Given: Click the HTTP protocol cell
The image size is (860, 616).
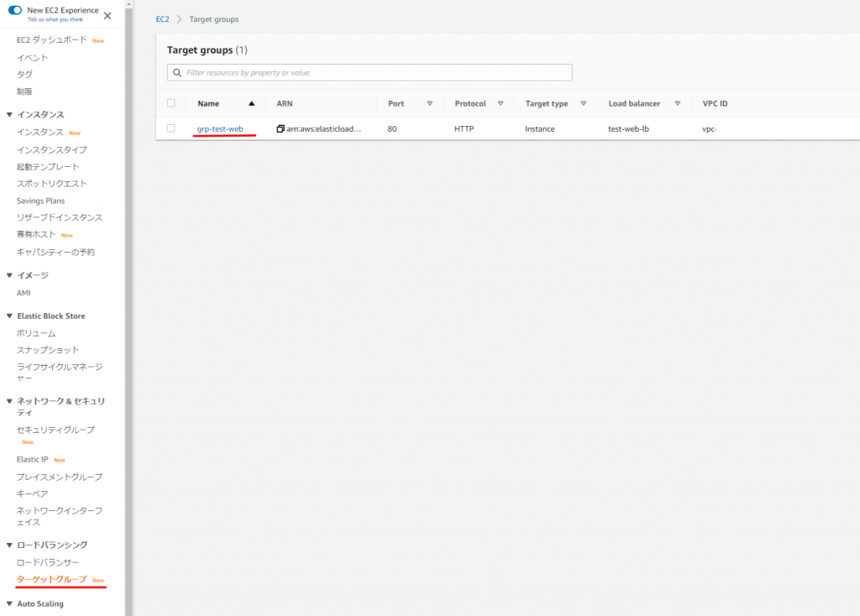Looking at the screenshot, I should click(x=464, y=128).
